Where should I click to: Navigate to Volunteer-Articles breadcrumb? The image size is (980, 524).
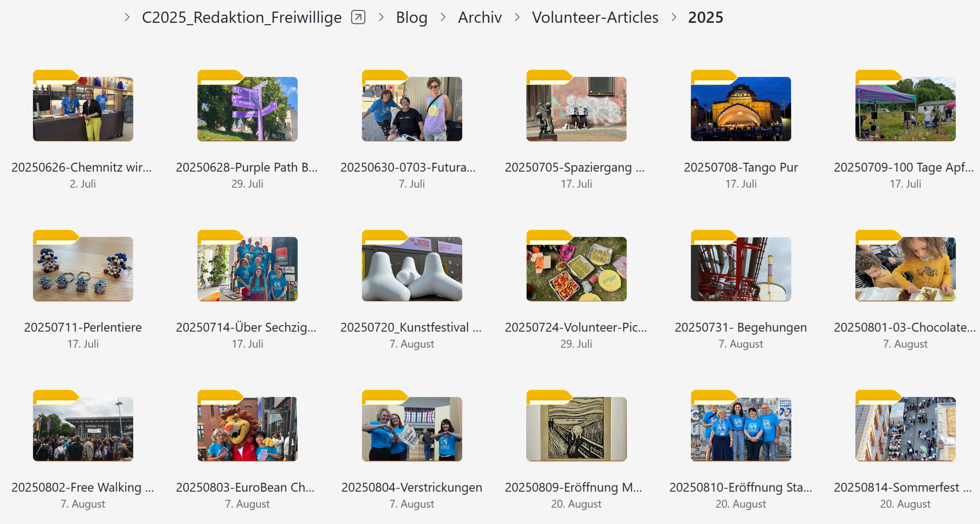(595, 17)
